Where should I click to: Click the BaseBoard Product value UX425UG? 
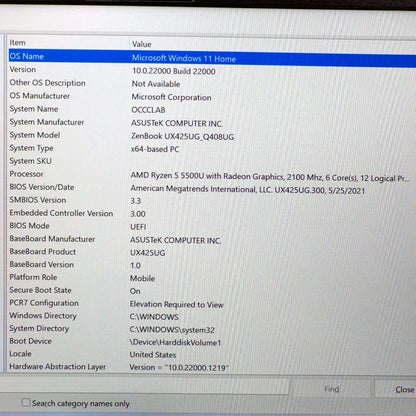(x=147, y=253)
